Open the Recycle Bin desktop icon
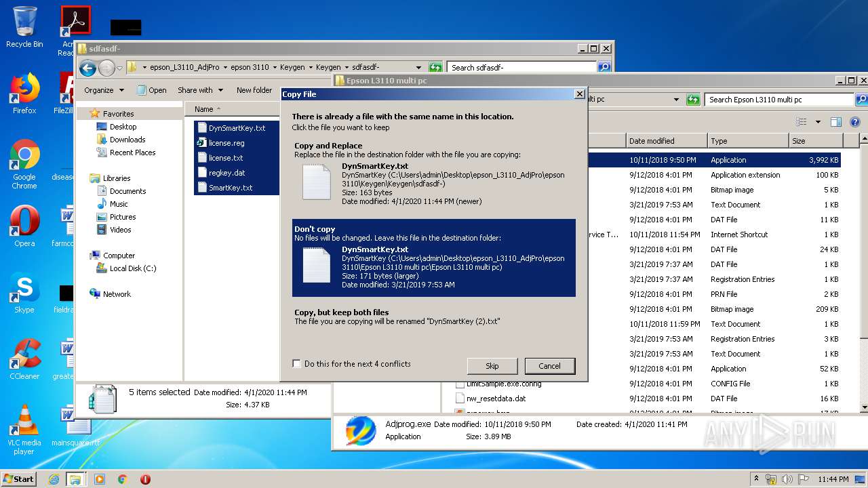The width and height of the screenshot is (868, 488). [24, 27]
